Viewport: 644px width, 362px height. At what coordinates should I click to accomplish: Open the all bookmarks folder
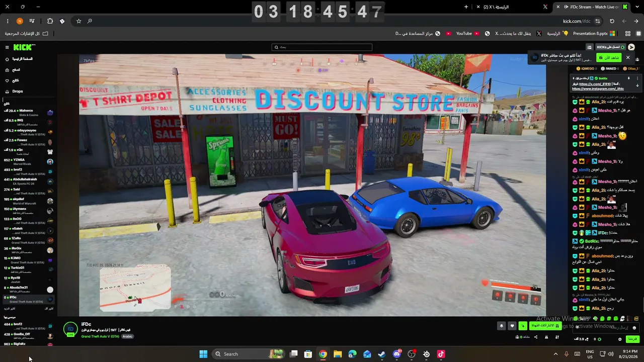27,34
